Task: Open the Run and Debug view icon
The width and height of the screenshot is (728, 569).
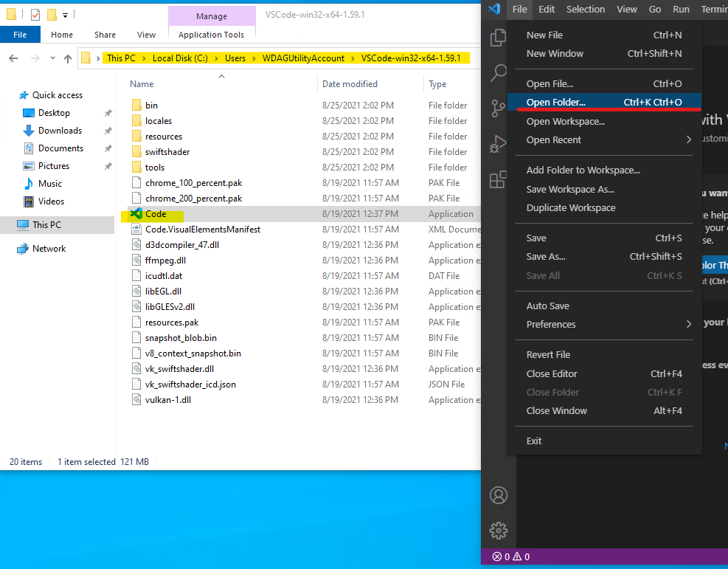Action: tap(498, 144)
